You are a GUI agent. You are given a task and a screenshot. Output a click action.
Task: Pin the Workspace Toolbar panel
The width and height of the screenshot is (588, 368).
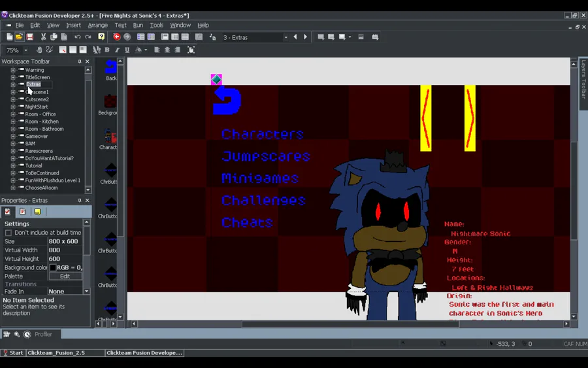click(x=80, y=61)
